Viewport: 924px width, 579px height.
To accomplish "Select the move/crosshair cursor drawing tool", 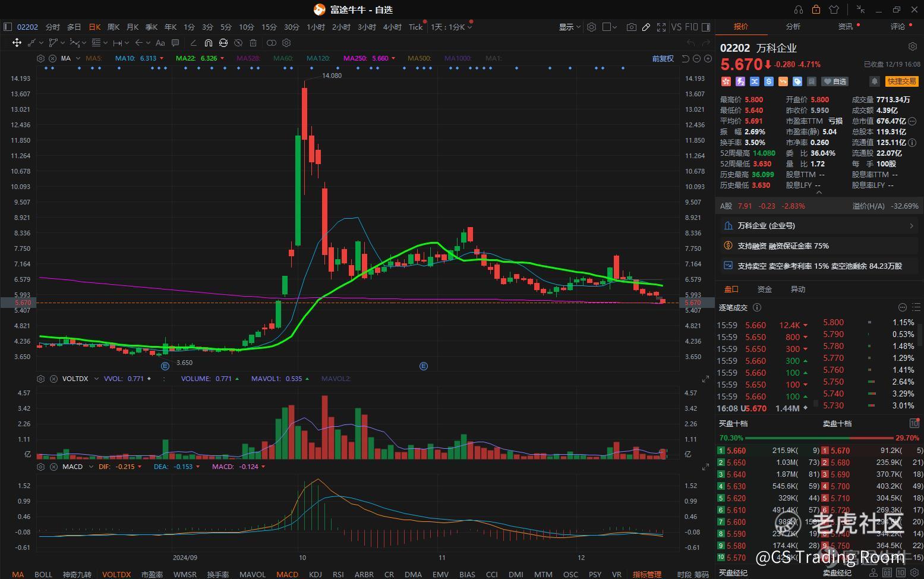I will click(17, 43).
